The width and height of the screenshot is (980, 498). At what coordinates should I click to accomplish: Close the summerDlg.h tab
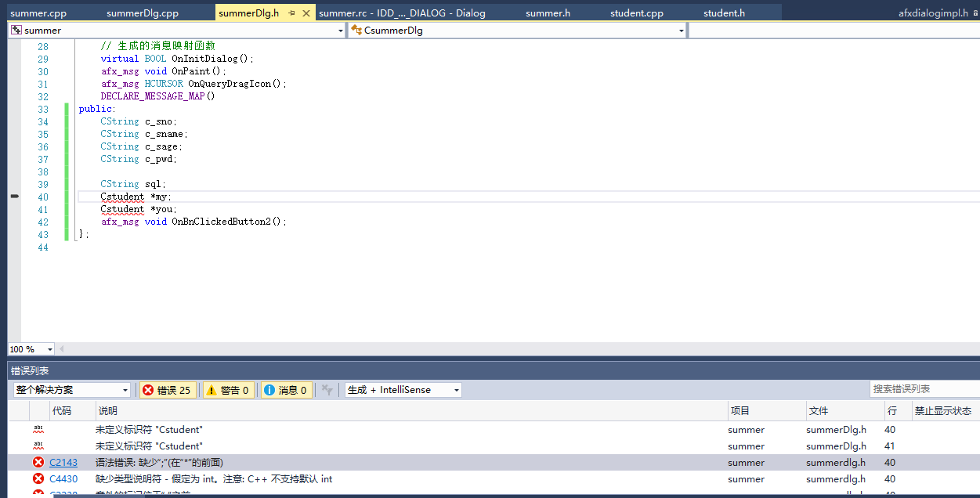tap(306, 13)
